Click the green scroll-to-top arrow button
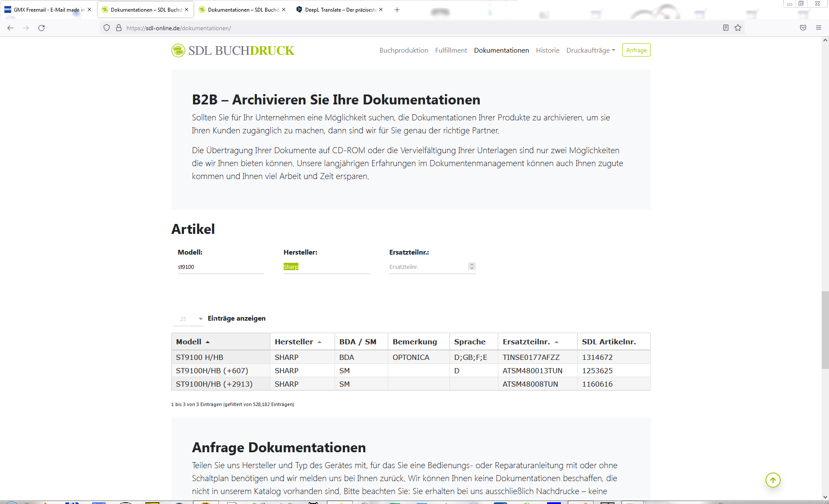 pos(773,480)
